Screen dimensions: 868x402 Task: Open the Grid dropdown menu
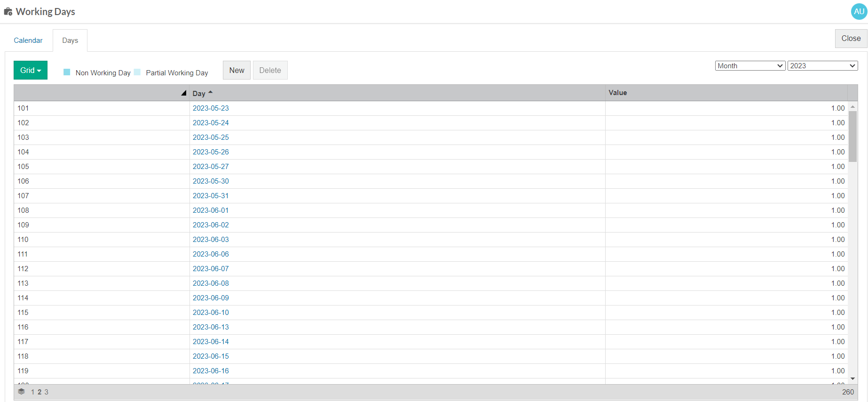point(31,70)
